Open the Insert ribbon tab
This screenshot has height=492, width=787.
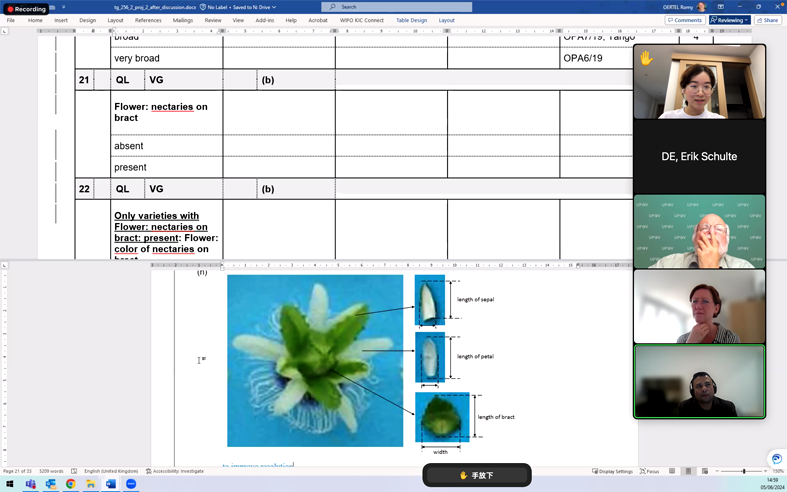coord(61,20)
